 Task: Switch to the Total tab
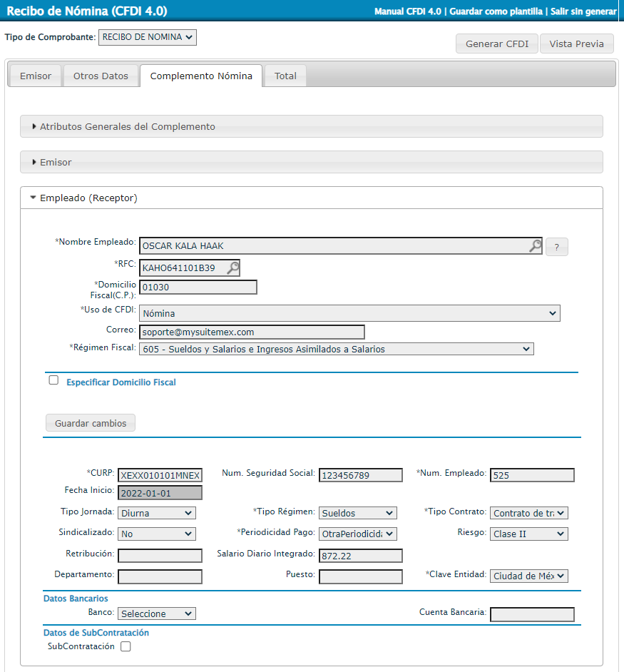(285, 76)
